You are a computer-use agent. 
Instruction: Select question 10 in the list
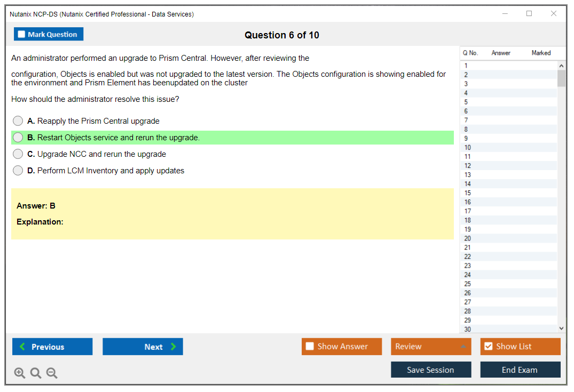click(x=468, y=148)
